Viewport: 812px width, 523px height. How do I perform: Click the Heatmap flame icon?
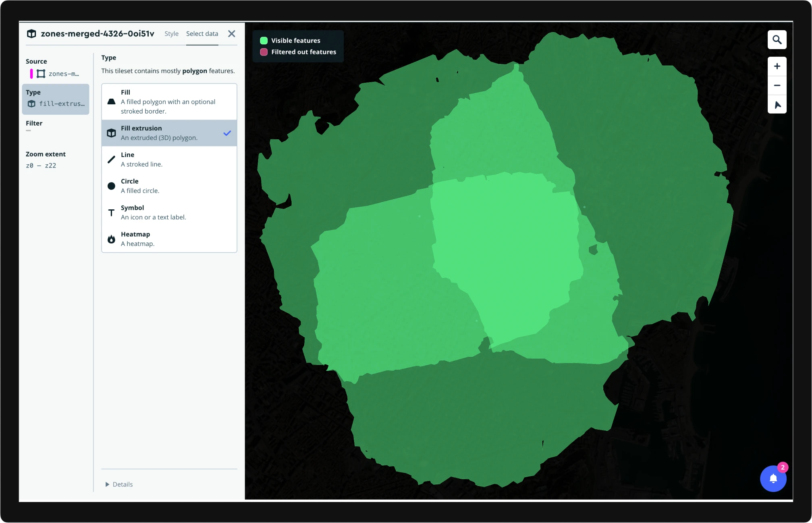112,239
